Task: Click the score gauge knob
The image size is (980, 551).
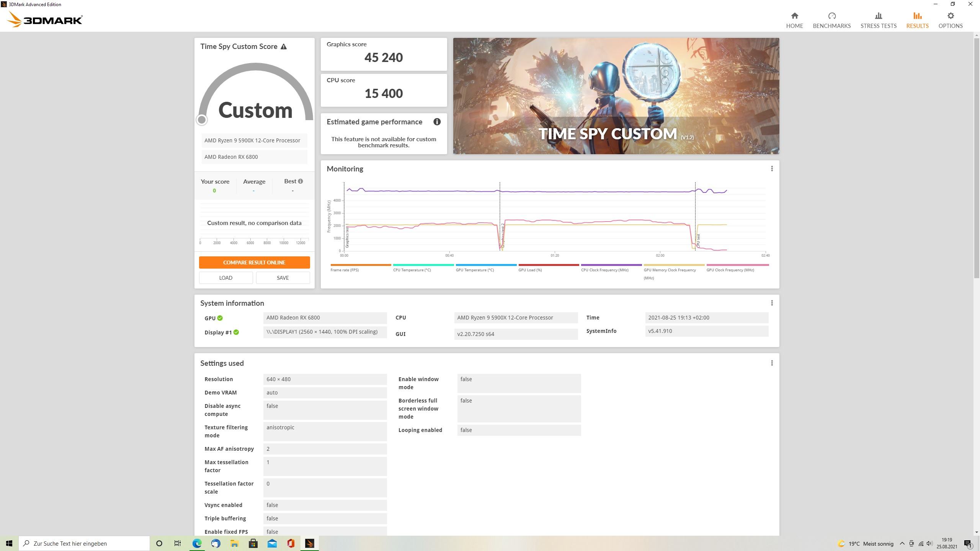Action: tap(202, 120)
